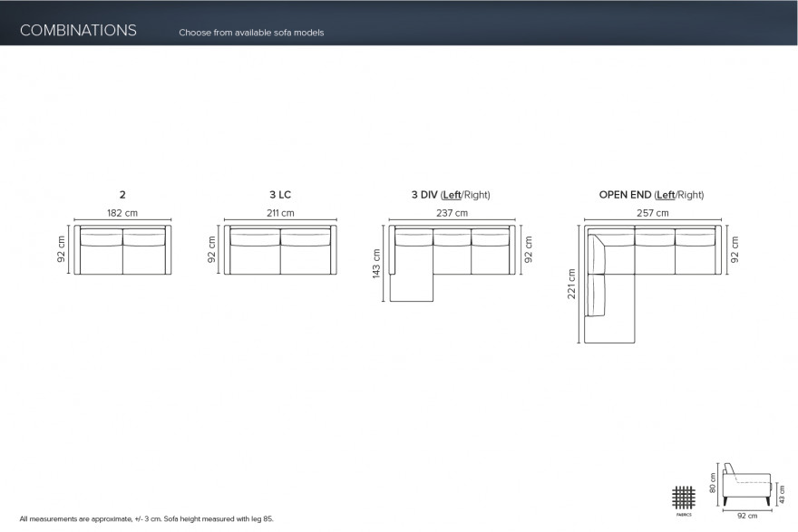This screenshot has width=798, height=532.
Task: Click the '3 LC' model label
Action: coord(280,195)
